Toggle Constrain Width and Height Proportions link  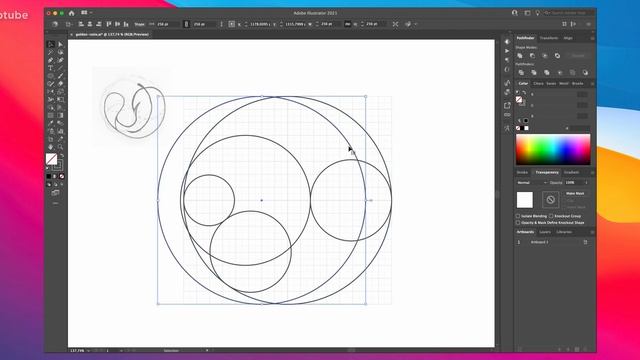[x=347, y=24]
